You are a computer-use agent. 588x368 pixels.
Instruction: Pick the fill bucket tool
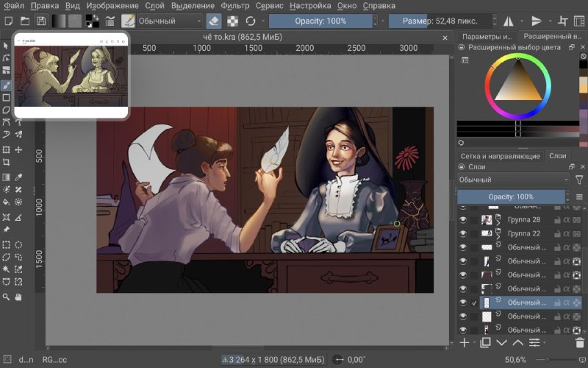(x=6, y=202)
